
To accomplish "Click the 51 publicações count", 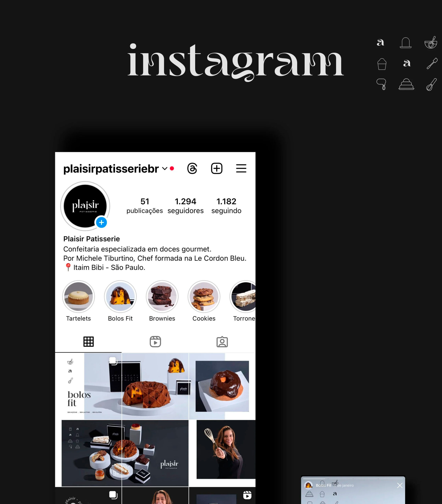I will click(x=145, y=206).
